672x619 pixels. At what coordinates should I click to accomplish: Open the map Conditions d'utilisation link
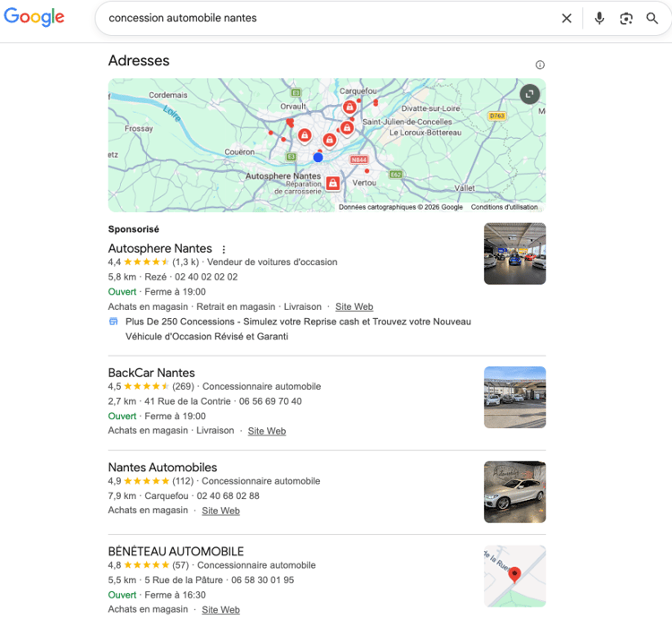click(504, 207)
